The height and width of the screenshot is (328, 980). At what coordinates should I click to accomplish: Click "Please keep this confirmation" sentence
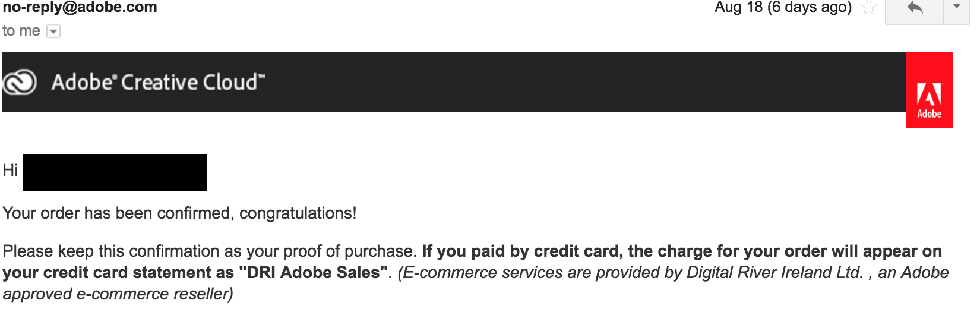(210, 251)
